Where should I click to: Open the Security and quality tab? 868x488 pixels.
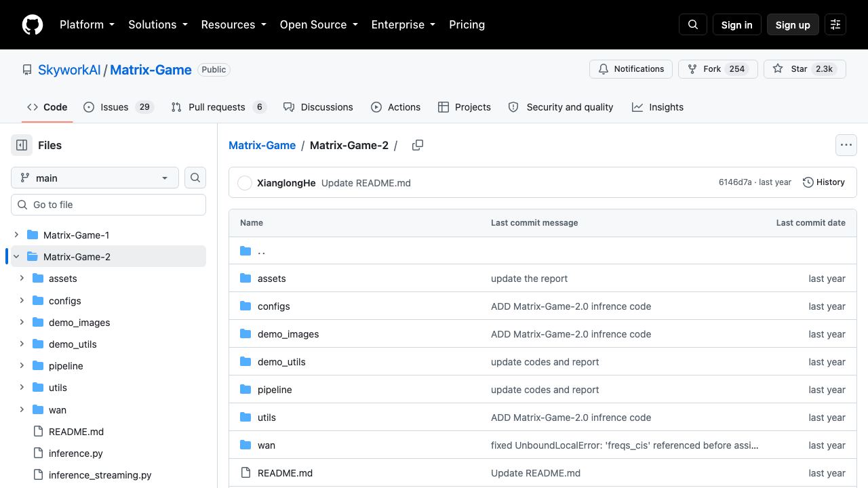click(x=561, y=107)
